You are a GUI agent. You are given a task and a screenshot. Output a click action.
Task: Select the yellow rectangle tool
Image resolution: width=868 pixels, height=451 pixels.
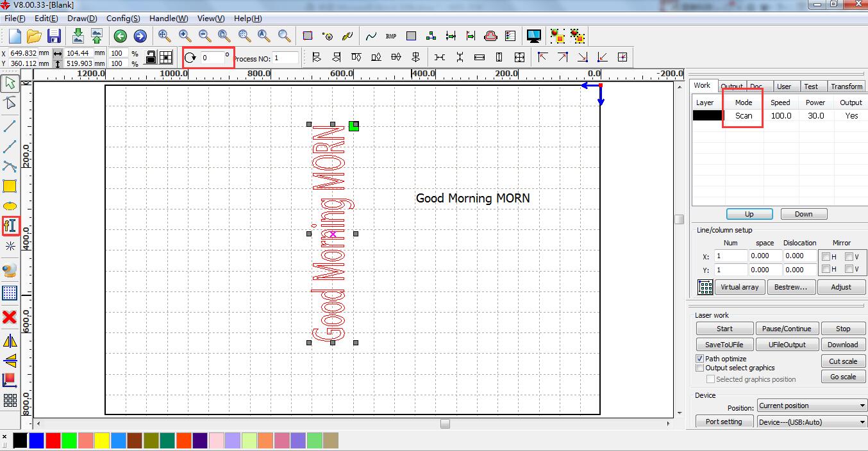pos(10,186)
